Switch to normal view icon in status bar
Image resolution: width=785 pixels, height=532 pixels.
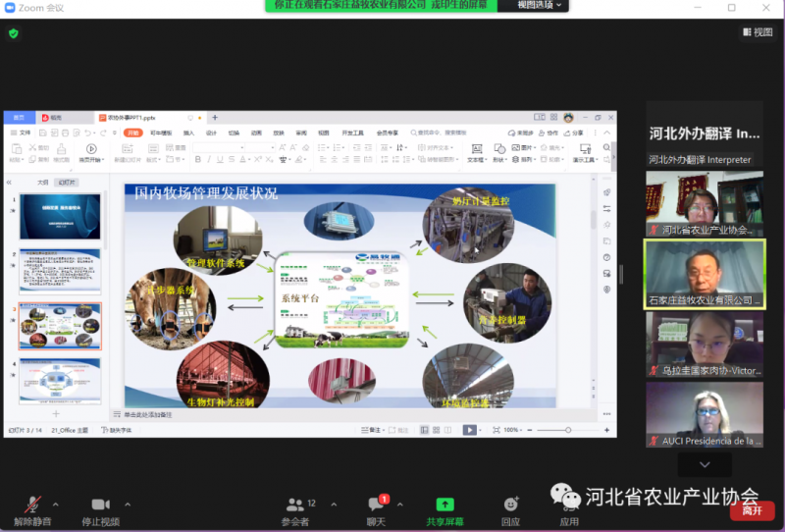(425, 430)
